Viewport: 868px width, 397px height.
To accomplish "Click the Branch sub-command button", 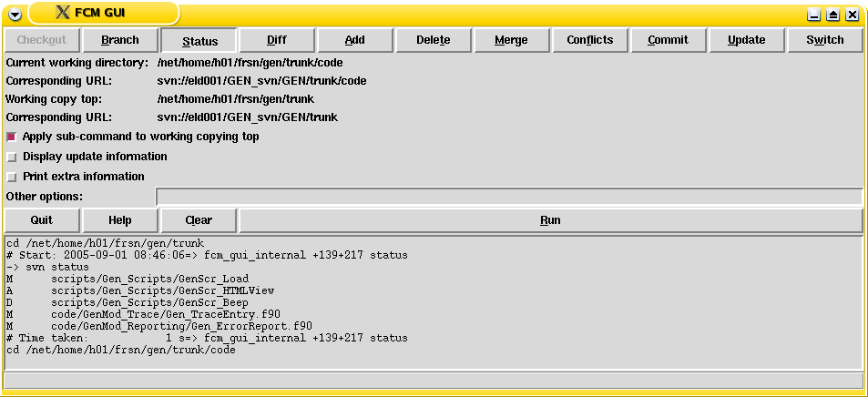I will pos(120,40).
